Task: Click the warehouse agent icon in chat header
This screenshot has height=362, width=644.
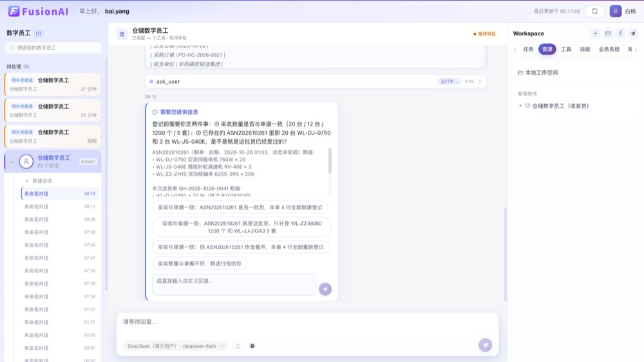Action: [x=122, y=34]
